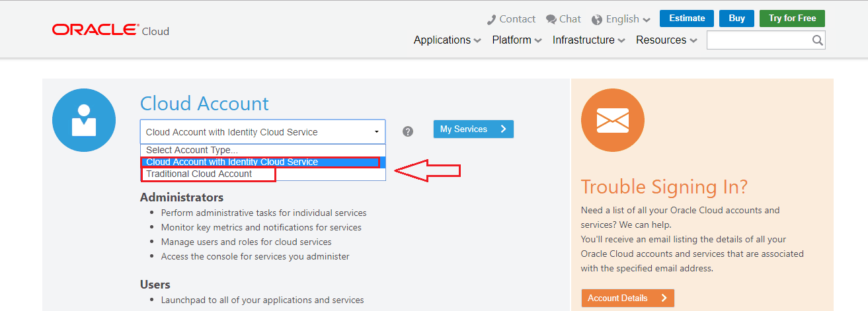Viewport: 868px width, 311px height.
Task: Open the Infrastructure menu
Action: click(x=589, y=40)
